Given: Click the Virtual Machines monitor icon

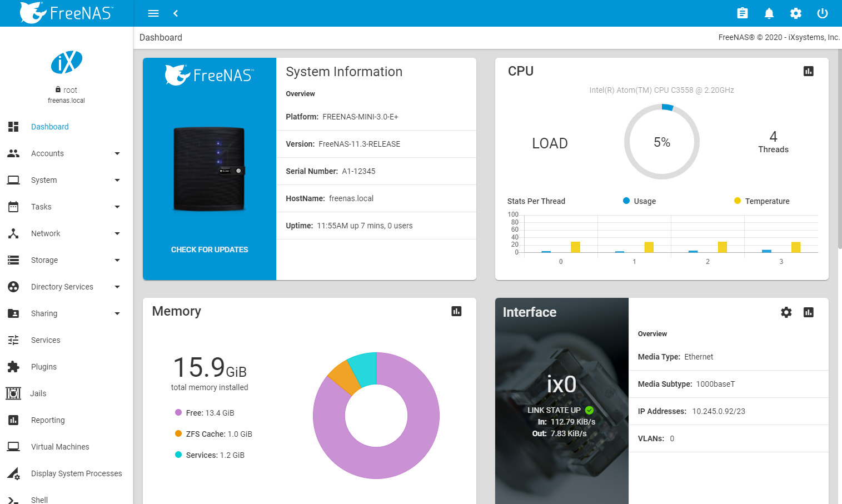Looking at the screenshot, I should (x=13, y=447).
